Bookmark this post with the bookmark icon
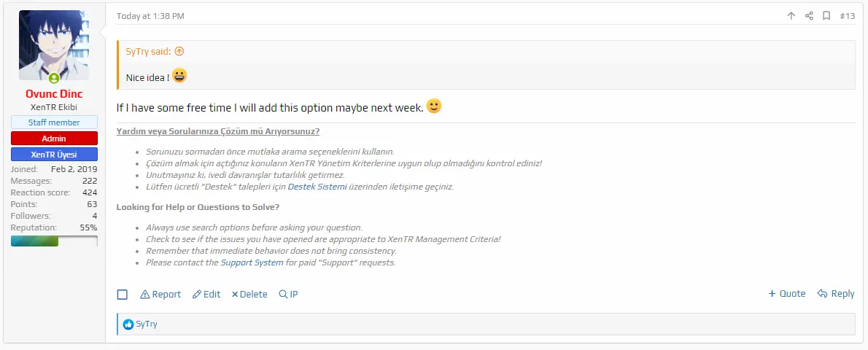 (826, 16)
